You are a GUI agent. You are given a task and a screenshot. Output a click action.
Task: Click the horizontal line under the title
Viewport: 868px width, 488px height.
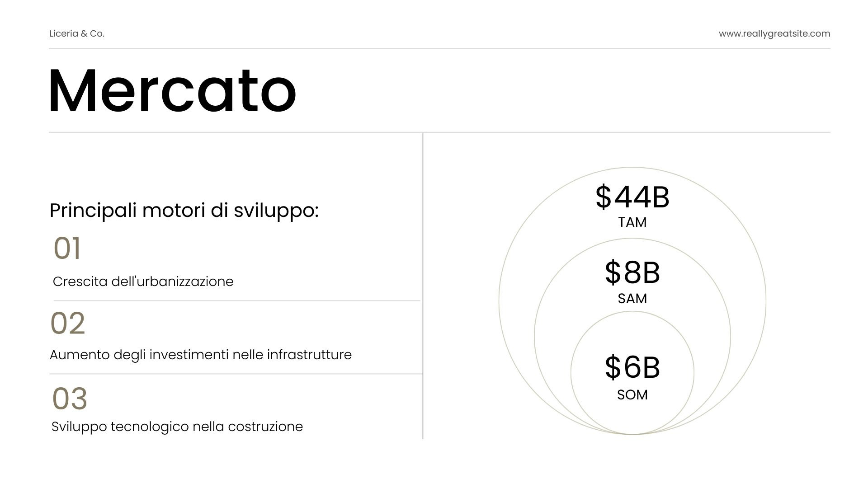click(439, 132)
